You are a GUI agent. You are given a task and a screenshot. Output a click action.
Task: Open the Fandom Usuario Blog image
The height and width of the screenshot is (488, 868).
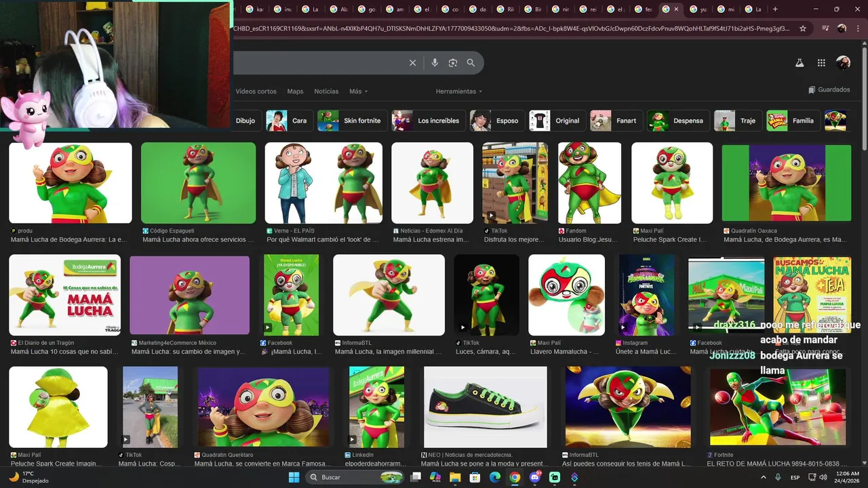click(589, 183)
